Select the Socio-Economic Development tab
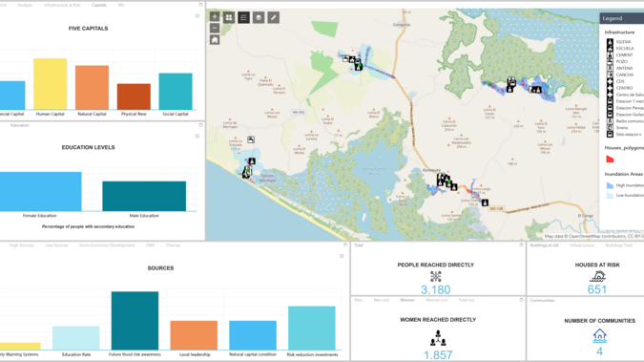 click(x=107, y=245)
